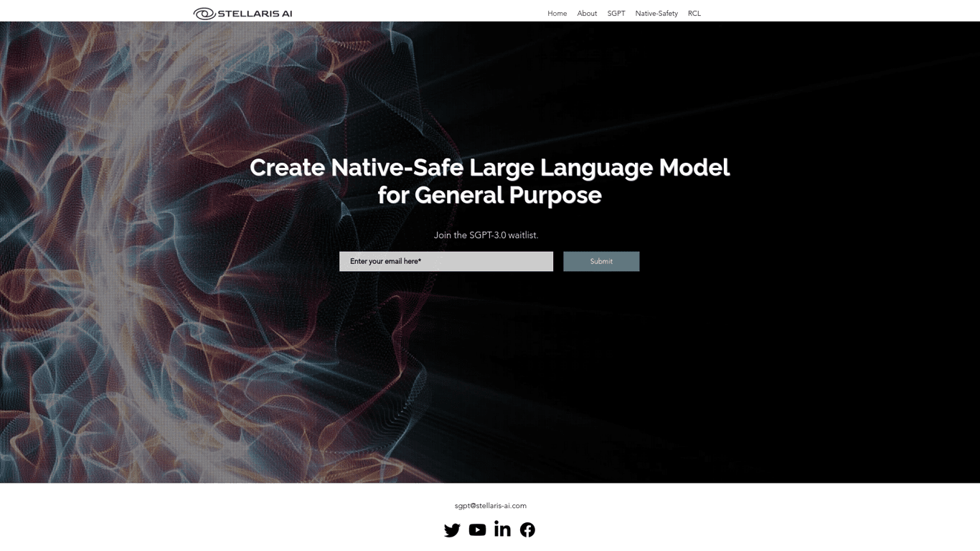Screen dimensions: 980x551
Task: Click the 'for General Purpose' headline line
Action: coord(489,195)
